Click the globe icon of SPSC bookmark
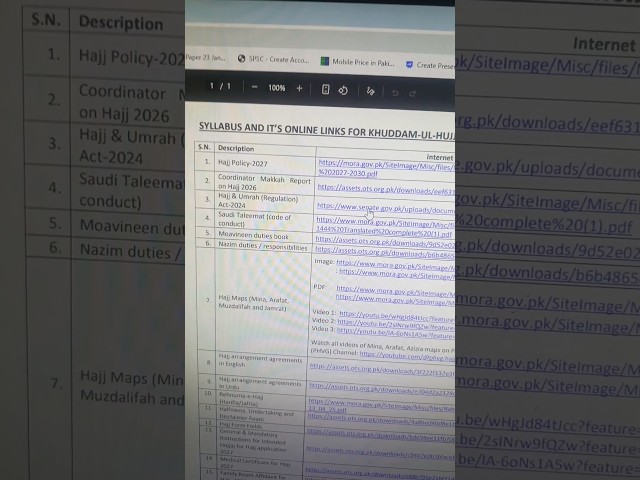 (x=241, y=59)
